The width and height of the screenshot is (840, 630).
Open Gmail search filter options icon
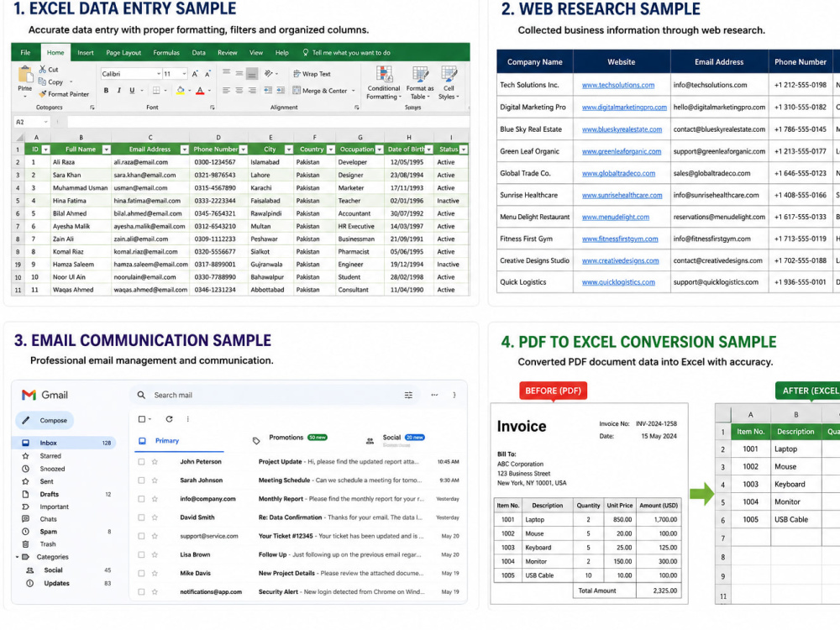pyautogui.click(x=408, y=395)
